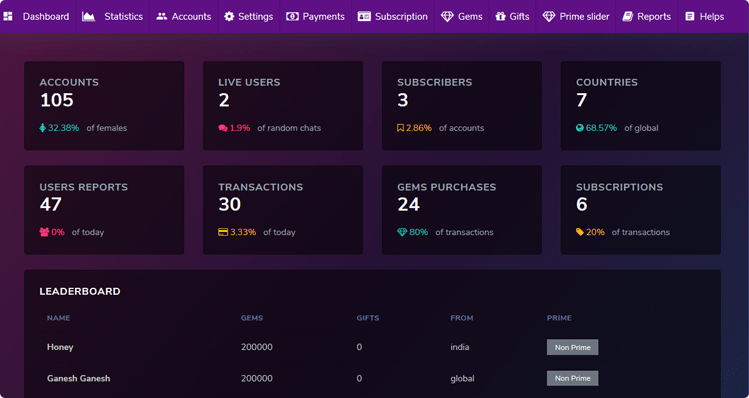Click the Statistics chart icon
The image size is (749, 398).
pos(88,17)
